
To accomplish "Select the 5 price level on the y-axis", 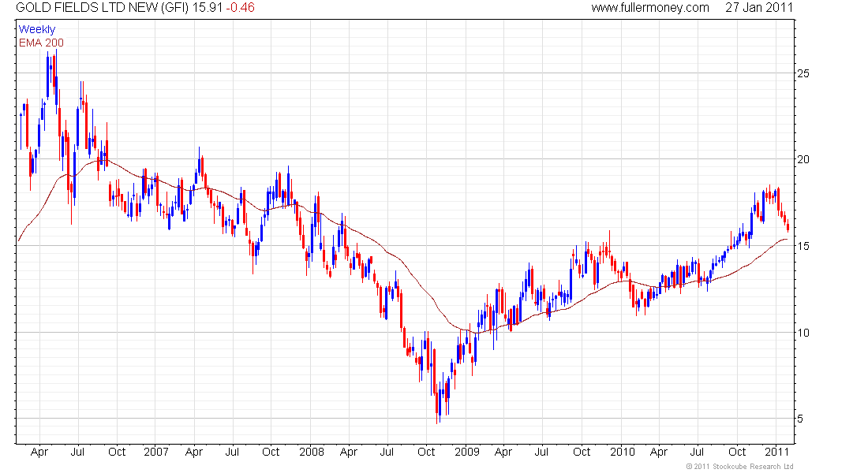I will 801,419.
